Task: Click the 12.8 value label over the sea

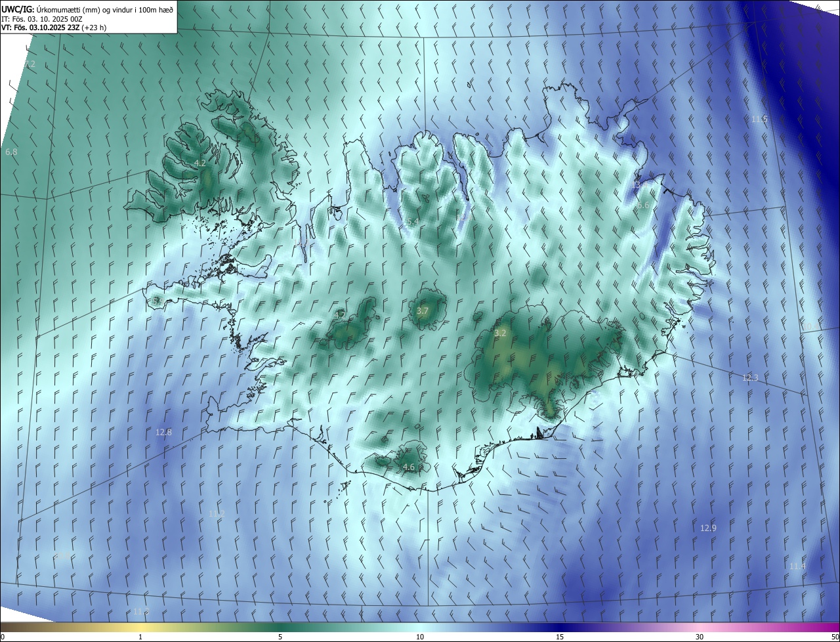Action: tap(163, 432)
